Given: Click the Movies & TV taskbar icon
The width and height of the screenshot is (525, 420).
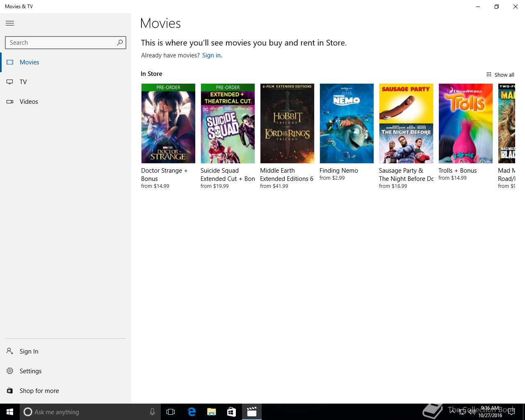Looking at the screenshot, I should 251,412.
